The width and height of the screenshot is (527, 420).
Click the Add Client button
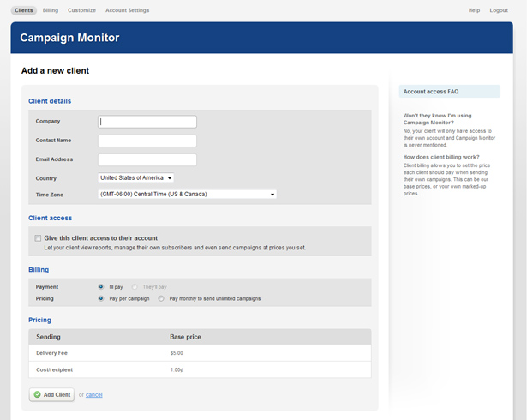51,395
